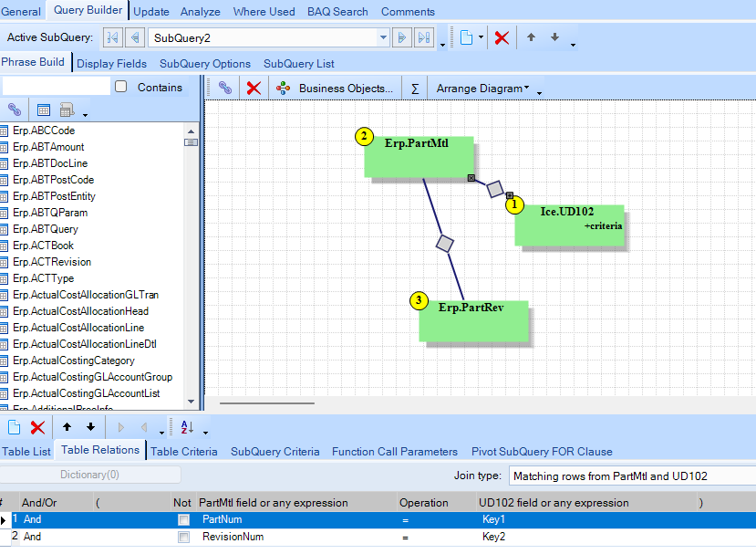
Task: Click the table search input field
Action: click(x=57, y=87)
